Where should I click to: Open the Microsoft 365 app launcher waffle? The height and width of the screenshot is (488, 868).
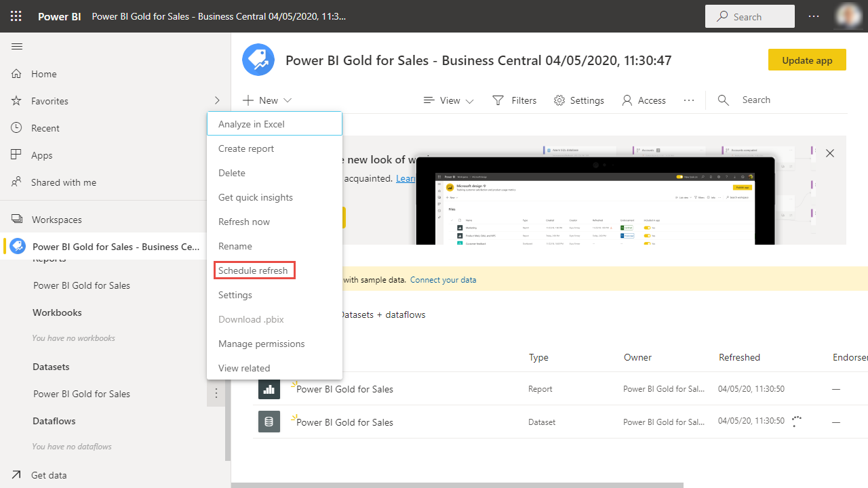[x=16, y=16]
